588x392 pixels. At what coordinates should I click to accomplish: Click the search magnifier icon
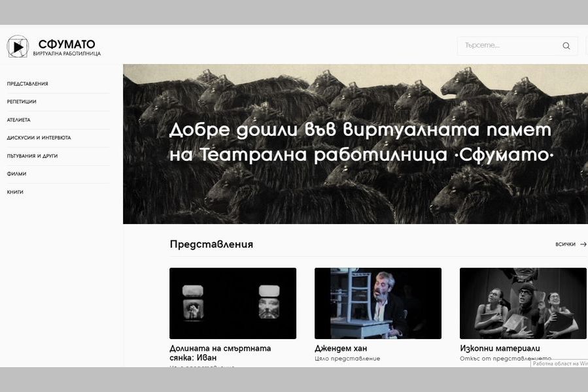point(566,46)
